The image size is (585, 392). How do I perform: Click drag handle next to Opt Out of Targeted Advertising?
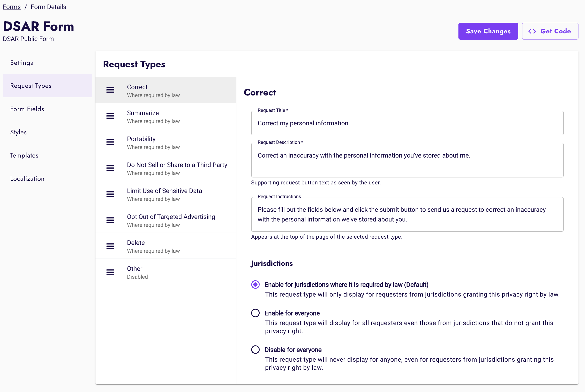(x=110, y=220)
